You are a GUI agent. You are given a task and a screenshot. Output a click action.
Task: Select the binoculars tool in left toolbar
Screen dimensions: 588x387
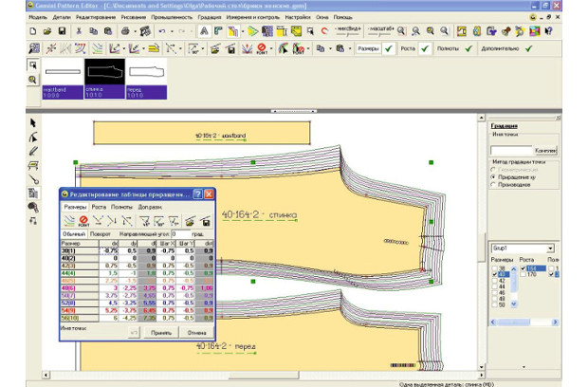34,206
